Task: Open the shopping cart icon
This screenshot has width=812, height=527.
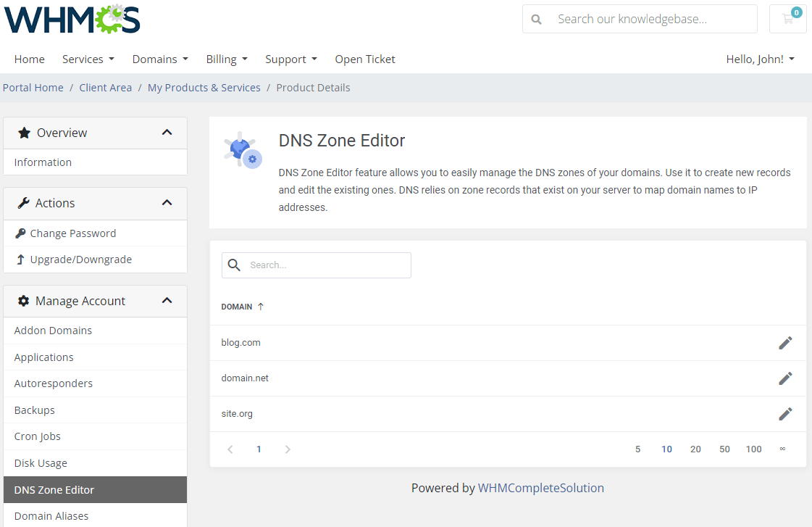Action: click(788, 19)
